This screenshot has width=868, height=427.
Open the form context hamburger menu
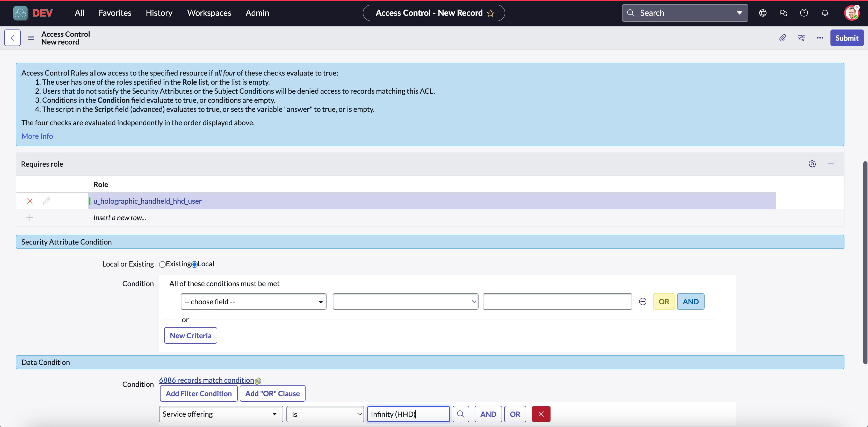coord(31,38)
